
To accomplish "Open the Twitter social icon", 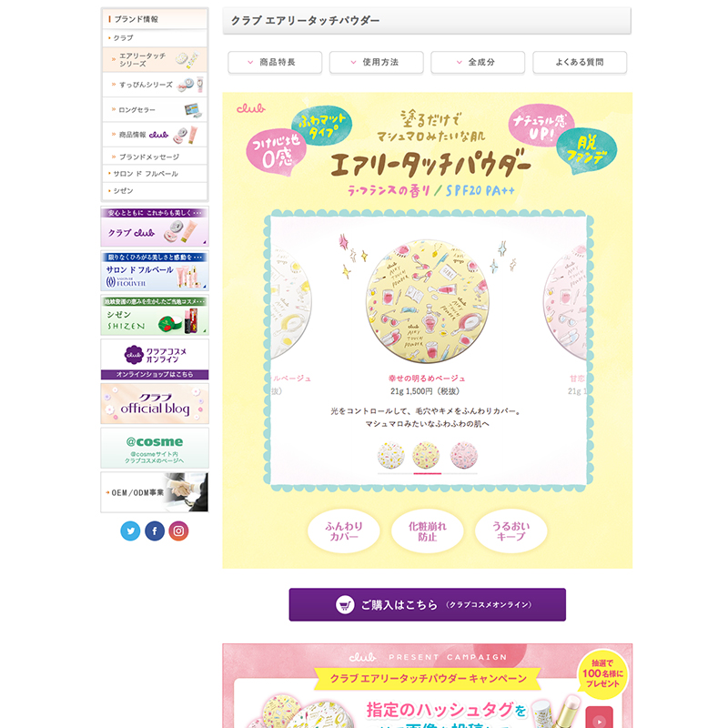I will click(x=130, y=531).
